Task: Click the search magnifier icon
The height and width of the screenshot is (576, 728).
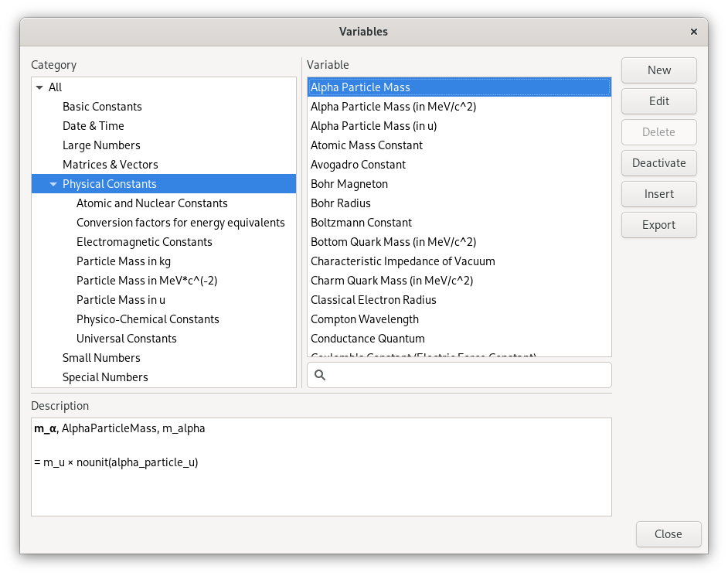Action: 320,375
